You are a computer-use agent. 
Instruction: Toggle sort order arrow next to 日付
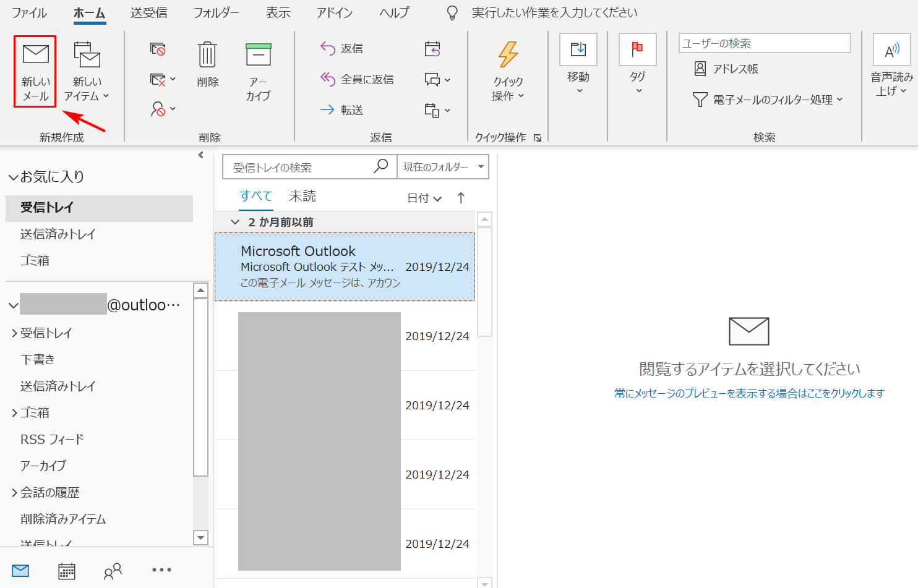coord(461,198)
